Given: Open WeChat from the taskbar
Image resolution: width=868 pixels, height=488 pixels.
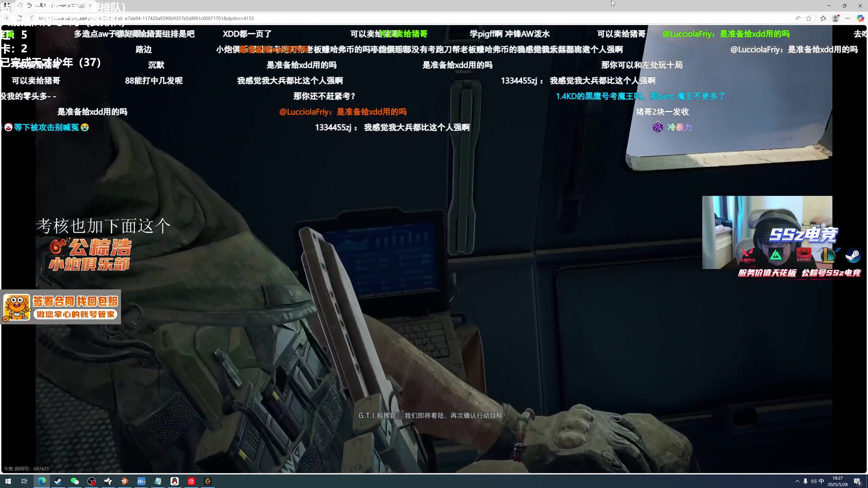Looking at the screenshot, I should [75, 481].
